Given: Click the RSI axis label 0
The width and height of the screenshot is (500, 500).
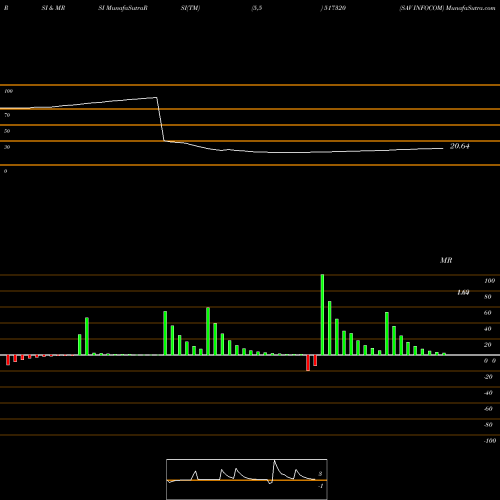Looking at the screenshot, I should tap(5, 171).
